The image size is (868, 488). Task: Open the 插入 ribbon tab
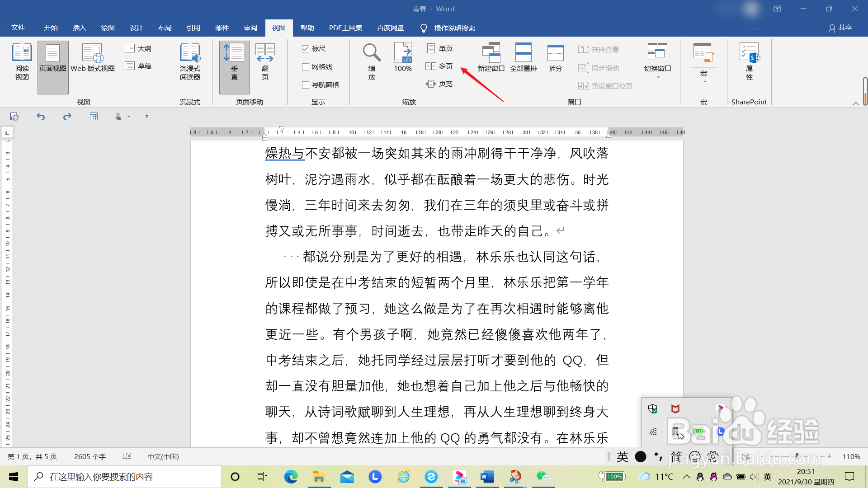(x=79, y=28)
